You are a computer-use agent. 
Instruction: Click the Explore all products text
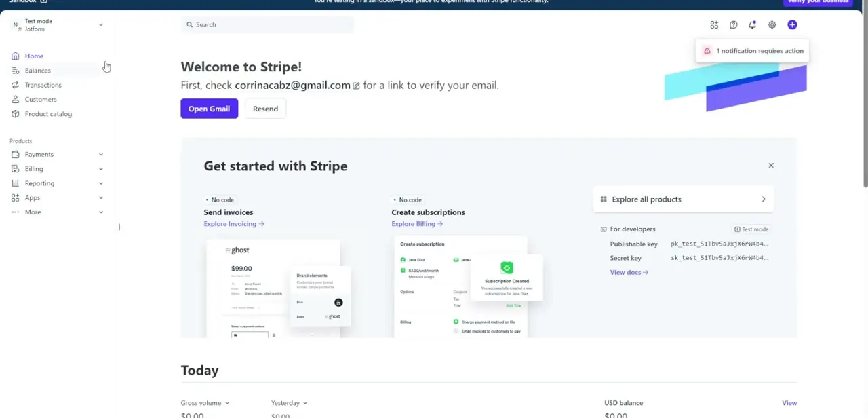[646, 199]
